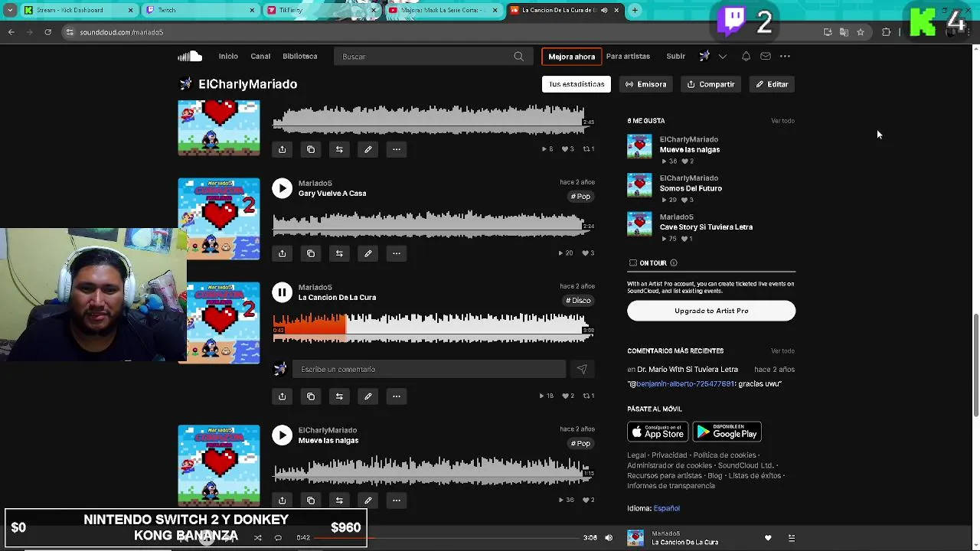
Task: Click the Editar profile button
Action: 772,84
